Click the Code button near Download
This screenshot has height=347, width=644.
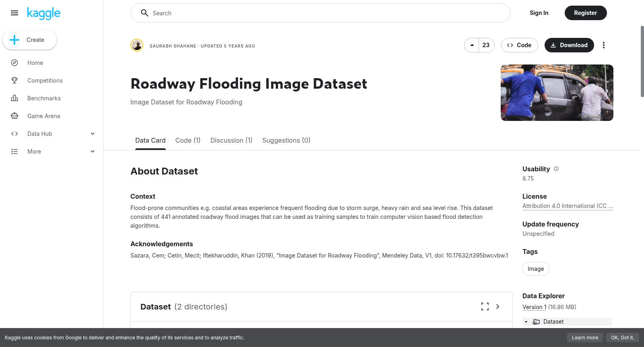(x=520, y=45)
